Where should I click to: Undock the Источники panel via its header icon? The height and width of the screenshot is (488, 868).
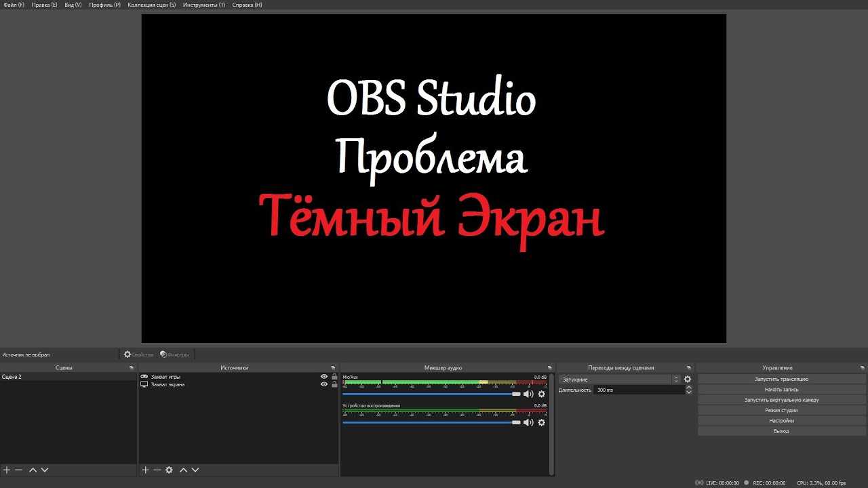click(x=333, y=368)
